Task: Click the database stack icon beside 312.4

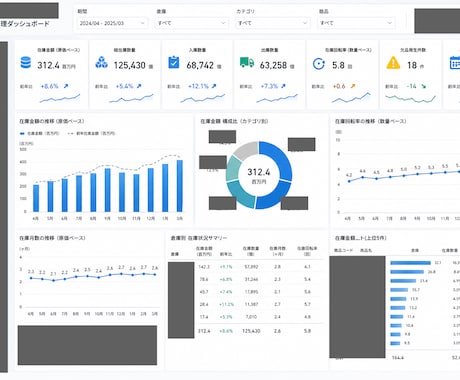Action: coord(26,62)
